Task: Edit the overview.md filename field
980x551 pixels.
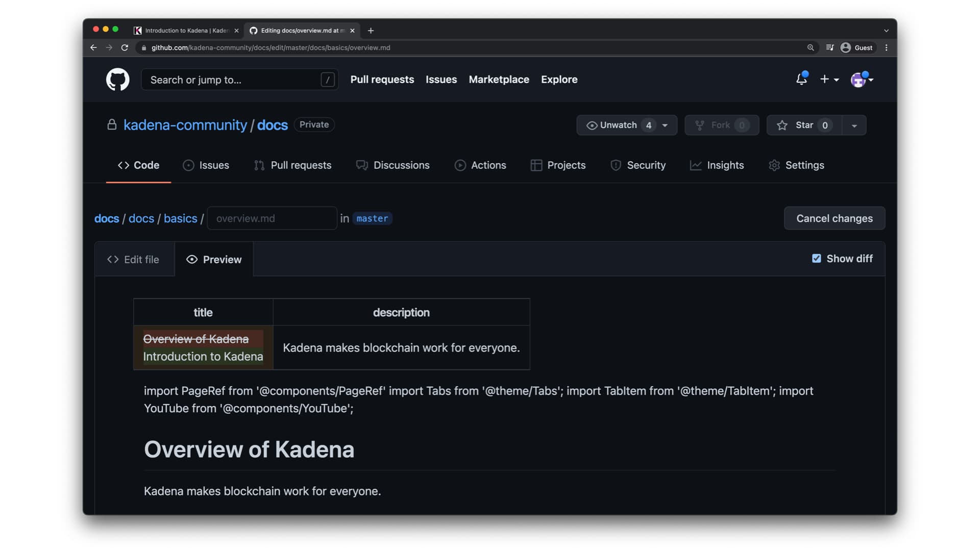Action: coord(272,218)
